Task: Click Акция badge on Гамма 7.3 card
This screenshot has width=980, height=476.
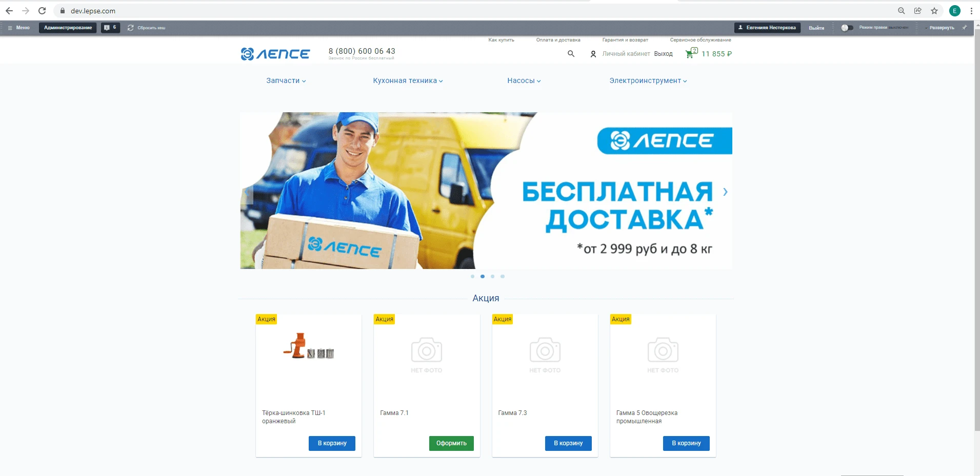Action: 503,319
